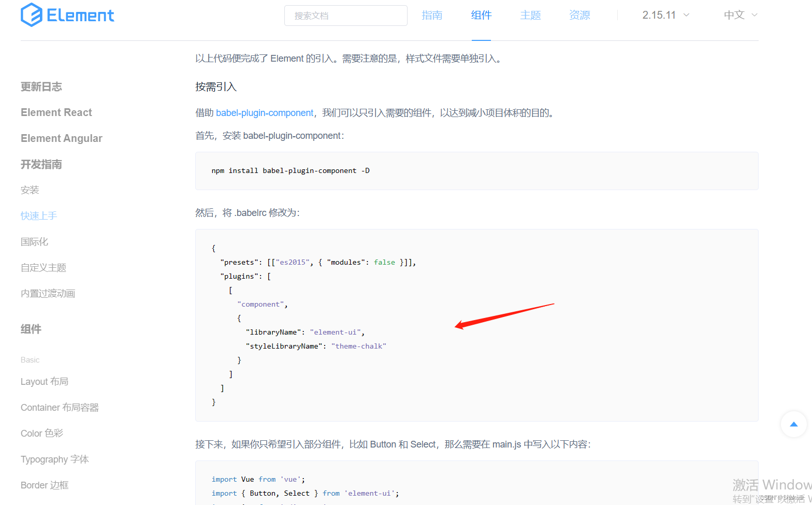
Task: Click the "styleLibraryName" code line
Action: click(316, 347)
